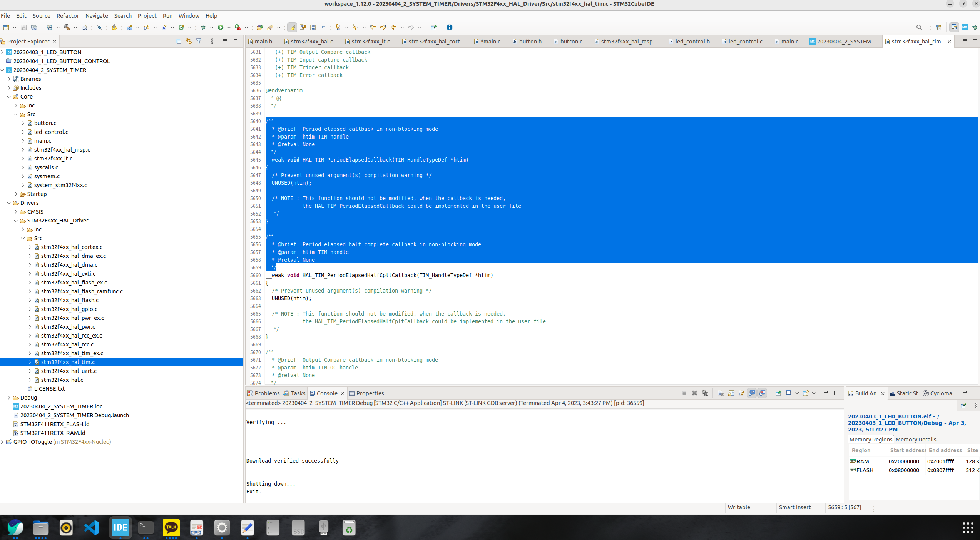Start debugging with the bug icon
980x540 pixels.
point(204,27)
